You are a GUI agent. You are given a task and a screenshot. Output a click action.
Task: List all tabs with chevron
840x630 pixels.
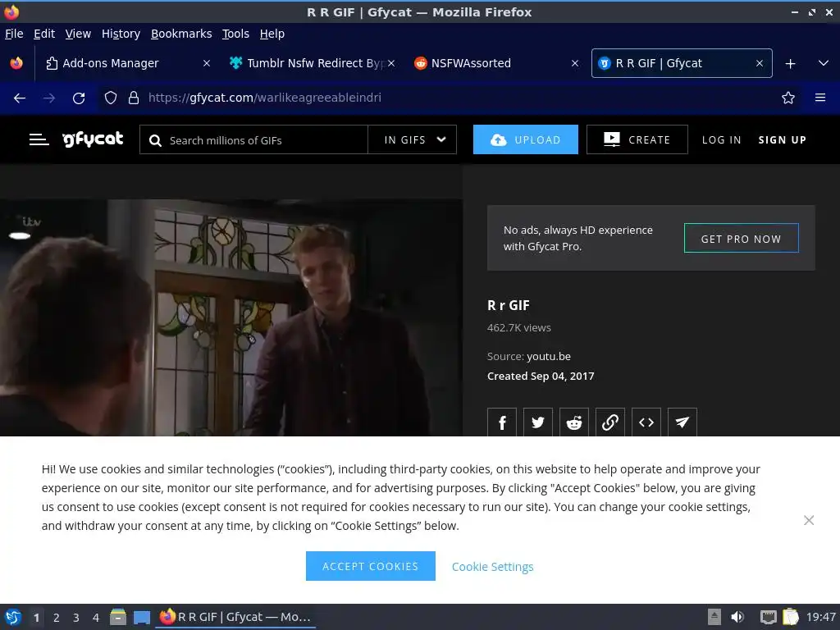(824, 63)
